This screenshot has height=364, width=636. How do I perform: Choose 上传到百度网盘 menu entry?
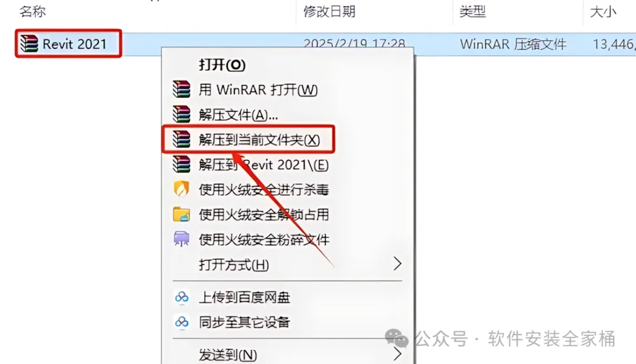244,297
